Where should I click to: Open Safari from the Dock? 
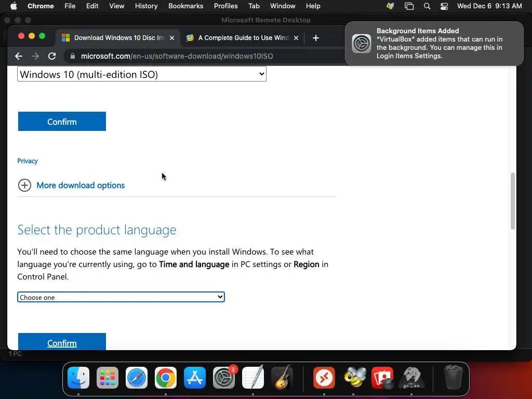pyautogui.click(x=137, y=378)
